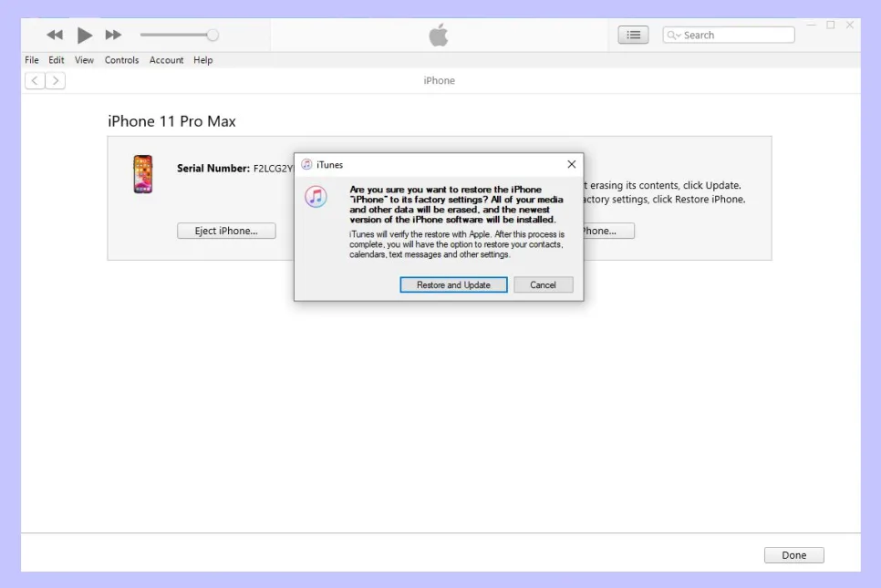
Task: Click the iPhone device thumbnail image
Action: [142, 174]
